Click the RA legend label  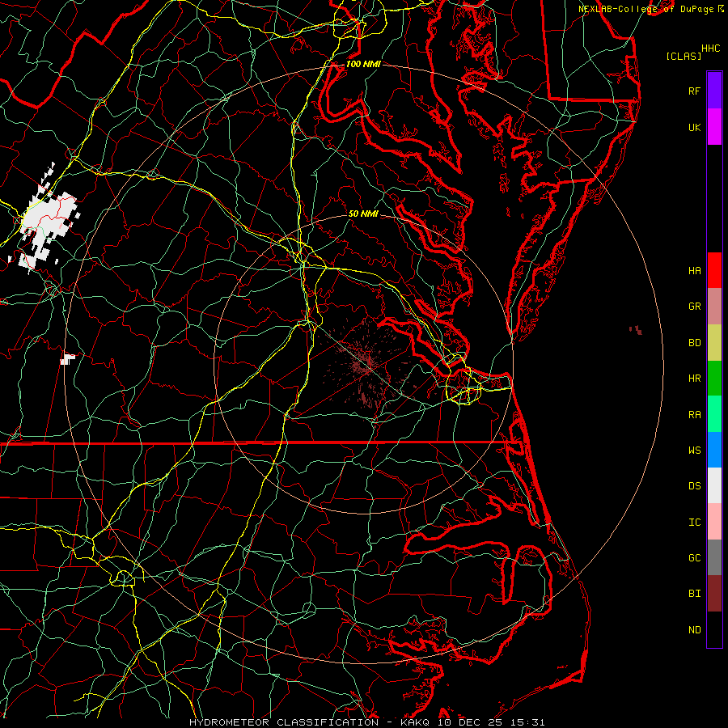click(x=694, y=415)
